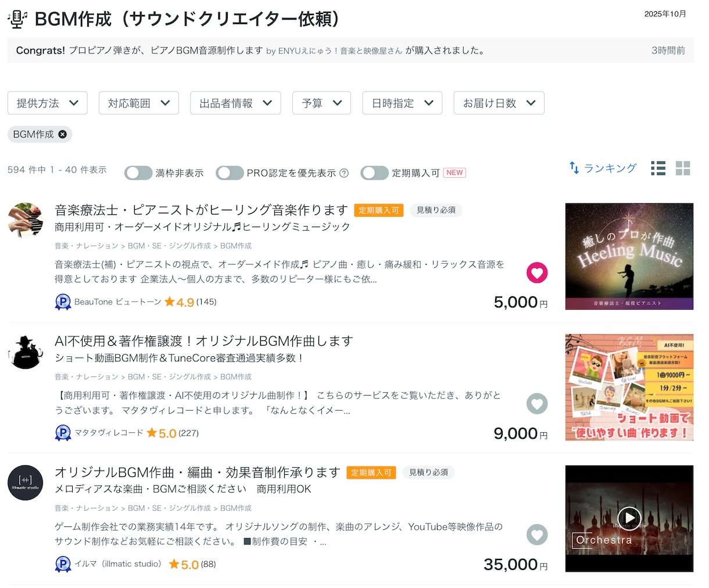Click the 2025年10月 date label
The image size is (709, 588).
(665, 13)
